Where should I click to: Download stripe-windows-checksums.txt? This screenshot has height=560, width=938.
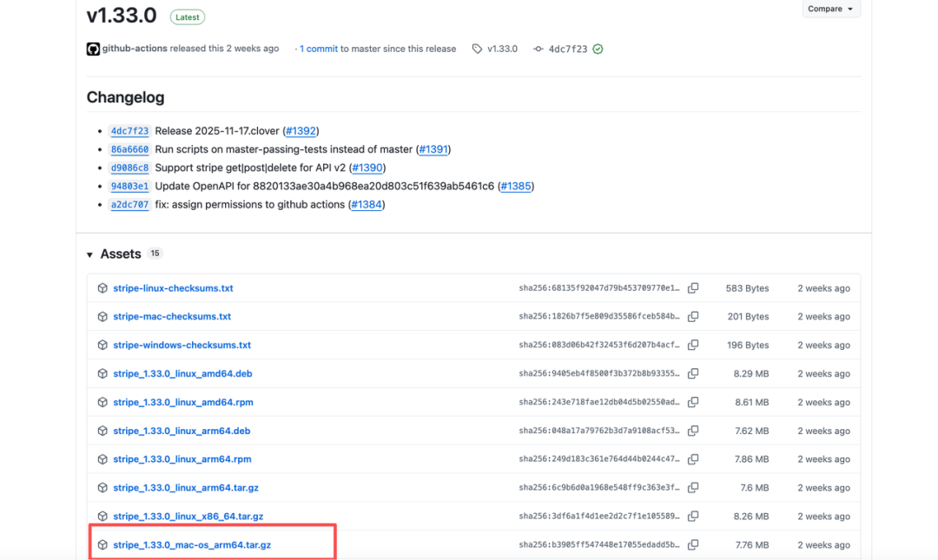click(x=182, y=346)
